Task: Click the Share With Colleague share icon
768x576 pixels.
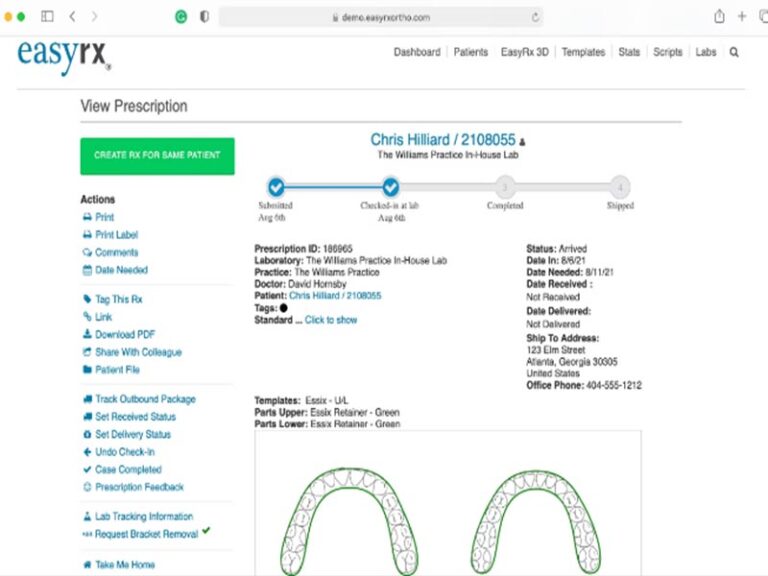Action: 87,352
